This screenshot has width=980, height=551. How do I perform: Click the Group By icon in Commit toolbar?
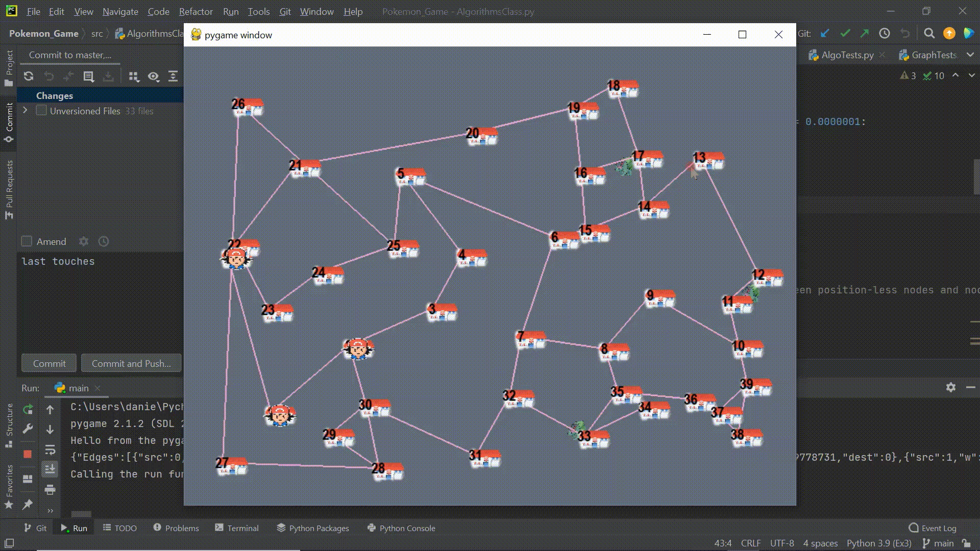pyautogui.click(x=134, y=77)
